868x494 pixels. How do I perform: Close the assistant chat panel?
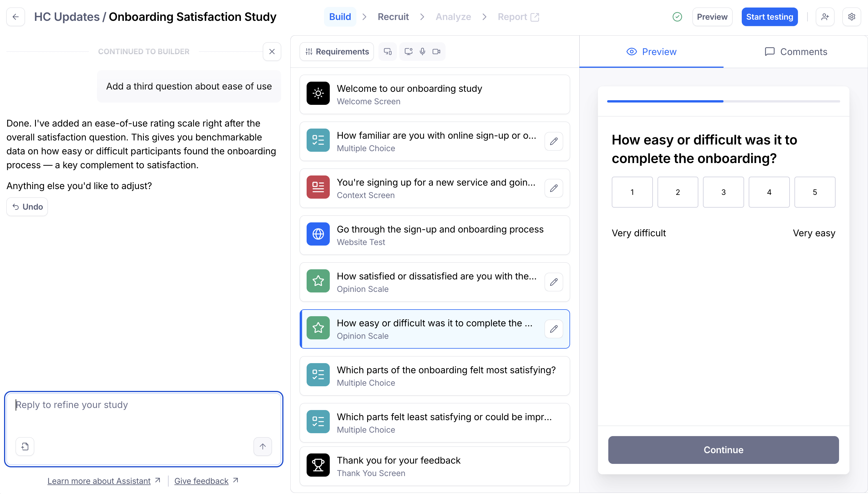point(272,52)
